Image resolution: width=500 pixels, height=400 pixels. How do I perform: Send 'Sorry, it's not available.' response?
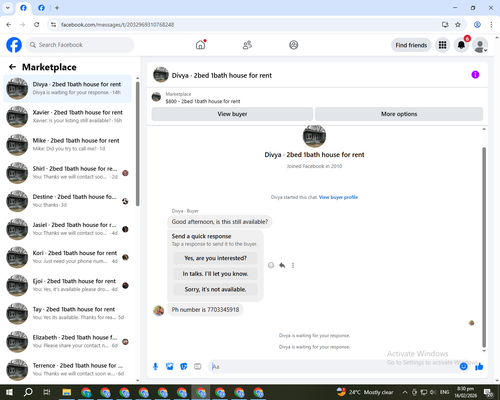[x=215, y=289]
